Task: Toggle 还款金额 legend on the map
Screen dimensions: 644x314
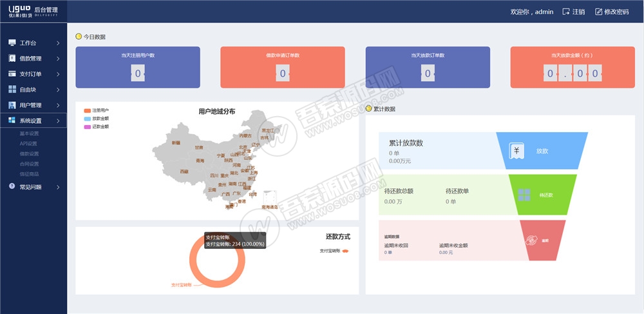Action: [x=88, y=126]
